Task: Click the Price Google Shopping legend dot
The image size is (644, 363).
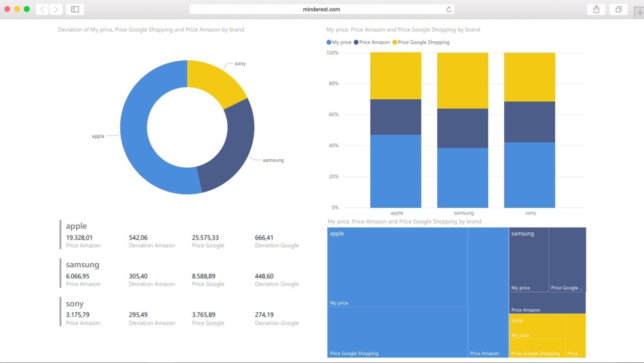Action: coord(395,42)
